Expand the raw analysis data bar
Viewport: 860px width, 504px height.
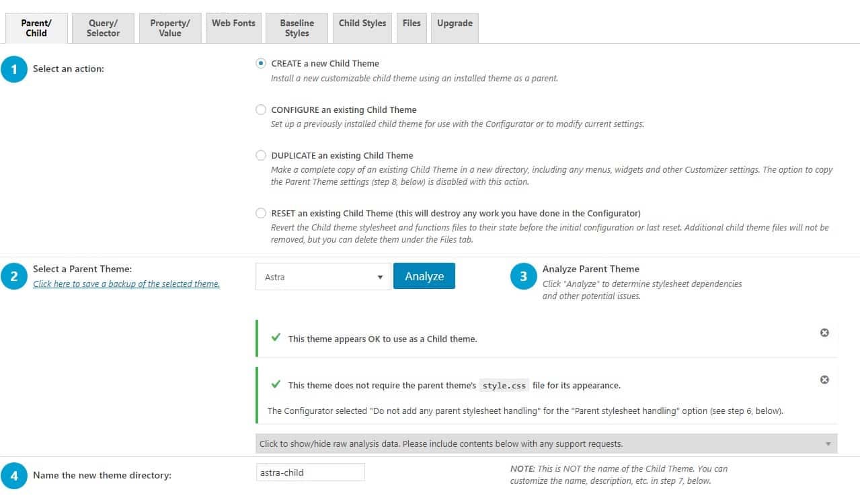coord(547,444)
